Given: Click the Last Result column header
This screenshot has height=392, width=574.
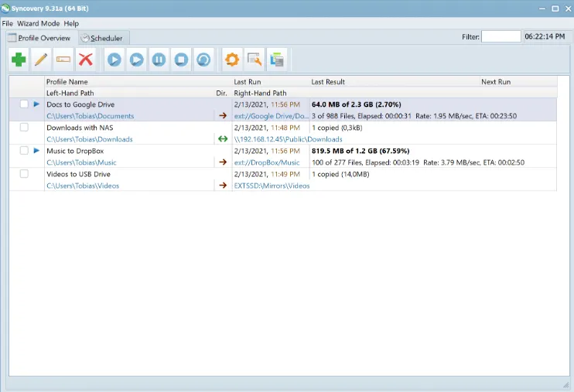Looking at the screenshot, I should (x=328, y=82).
